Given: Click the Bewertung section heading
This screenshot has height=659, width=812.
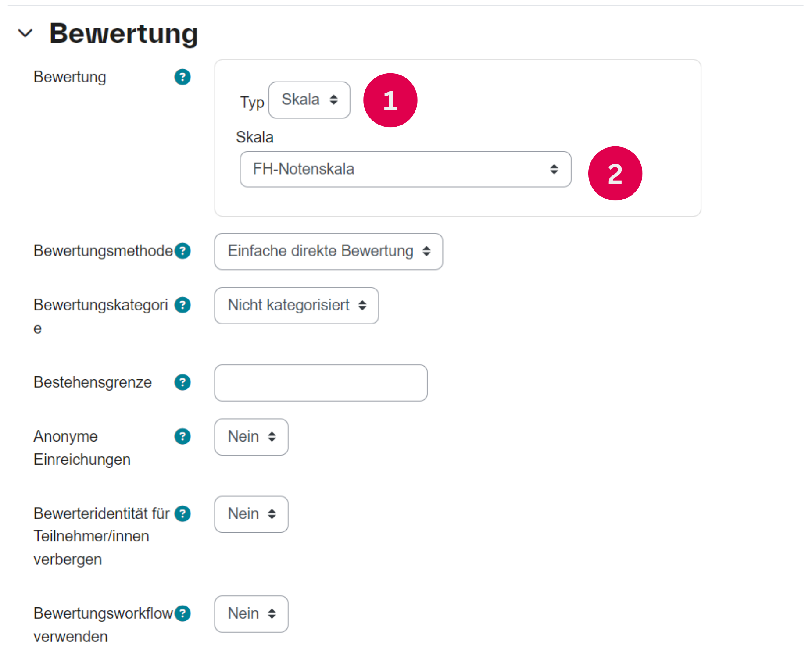Looking at the screenshot, I should (124, 33).
